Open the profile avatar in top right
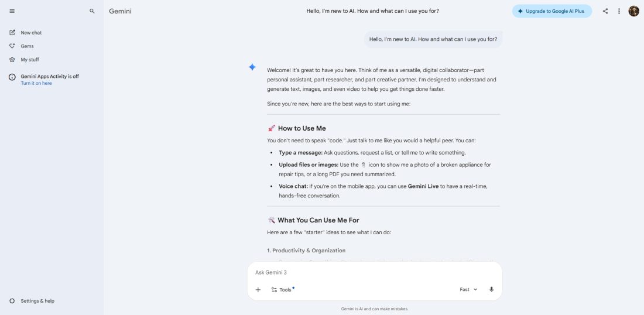The image size is (644, 315). coord(633,11)
